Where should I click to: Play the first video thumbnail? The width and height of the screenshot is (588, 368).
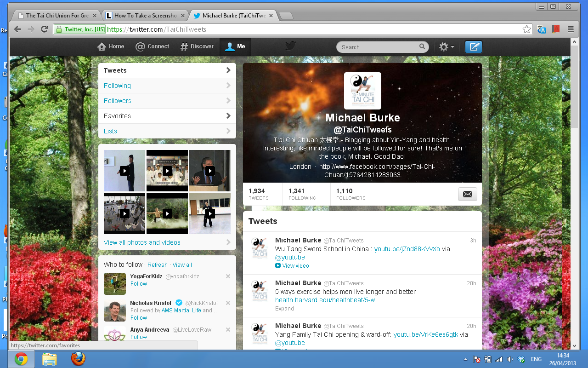124,171
